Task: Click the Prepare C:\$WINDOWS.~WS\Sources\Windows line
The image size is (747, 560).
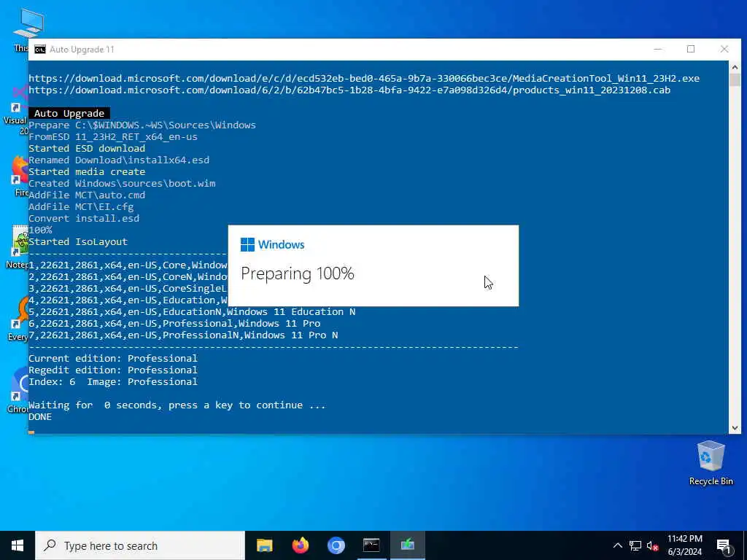Action: coord(142,125)
